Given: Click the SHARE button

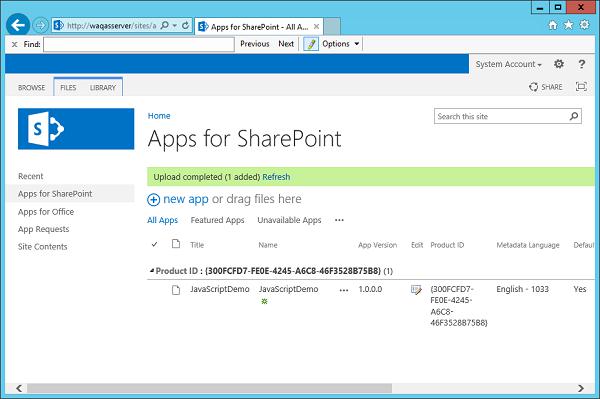Looking at the screenshot, I should [546, 87].
